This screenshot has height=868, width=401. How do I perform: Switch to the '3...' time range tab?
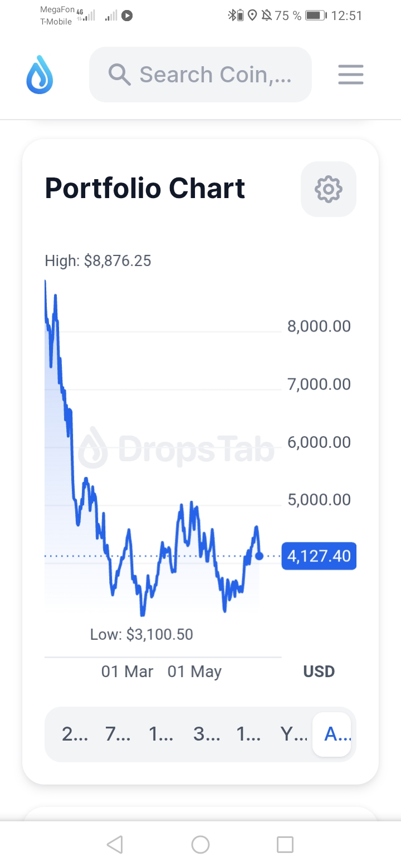pos(206,734)
